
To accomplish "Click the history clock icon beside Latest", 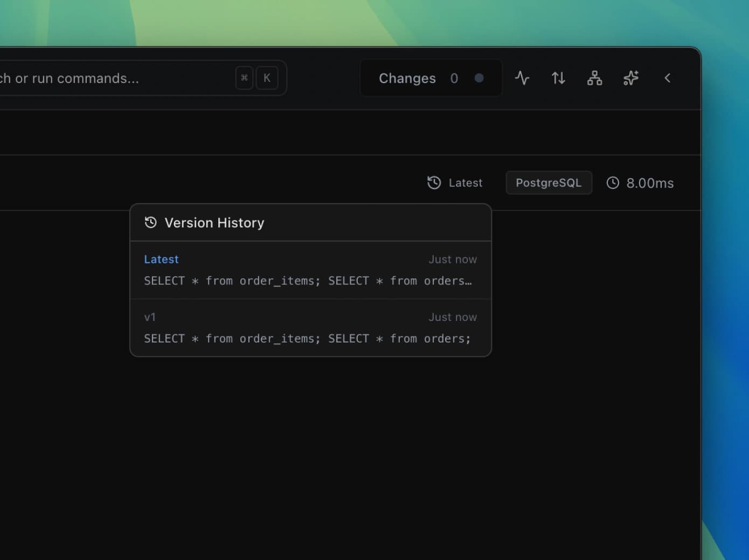I will coord(434,183).
